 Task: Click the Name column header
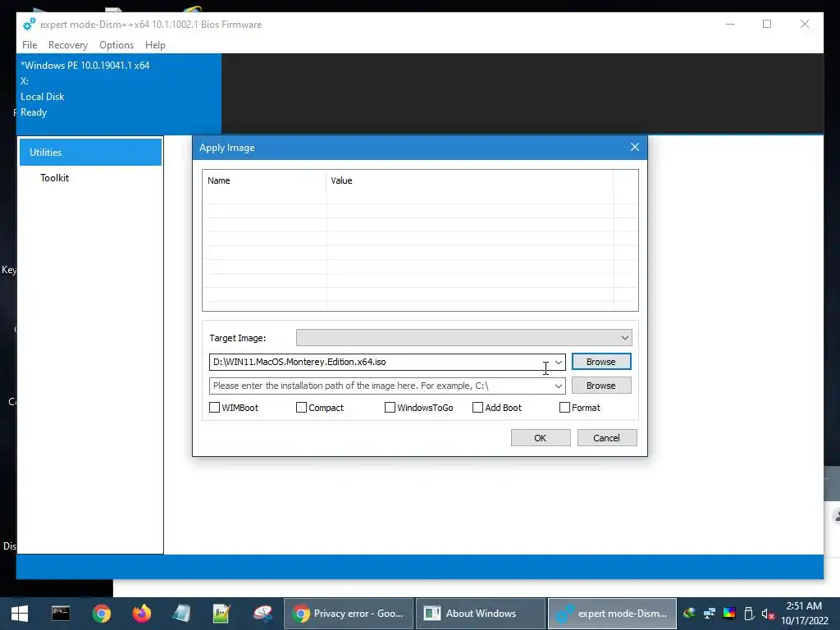point(264,180)
